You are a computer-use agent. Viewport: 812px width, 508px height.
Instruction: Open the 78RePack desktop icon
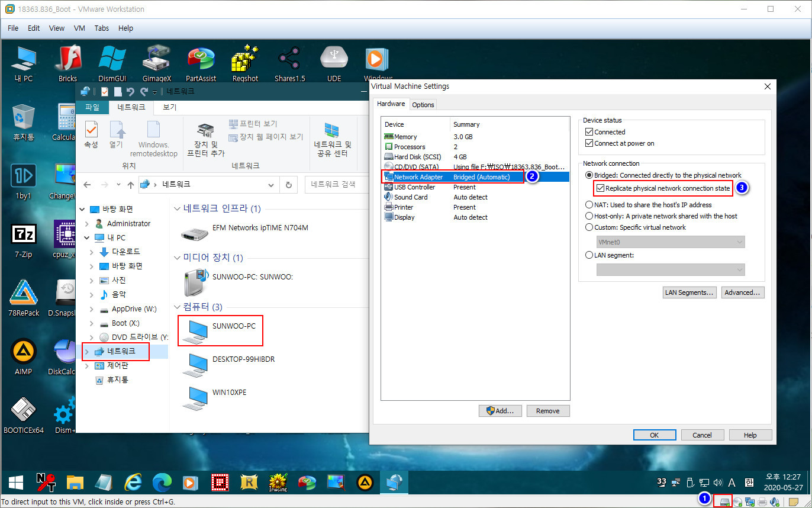(x=24, y=298)
